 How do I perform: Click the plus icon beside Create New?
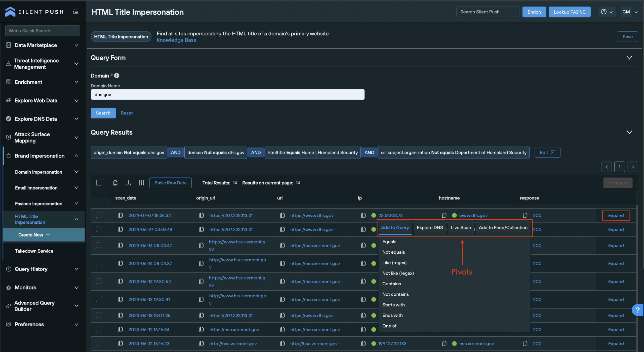tap(48, 234)
